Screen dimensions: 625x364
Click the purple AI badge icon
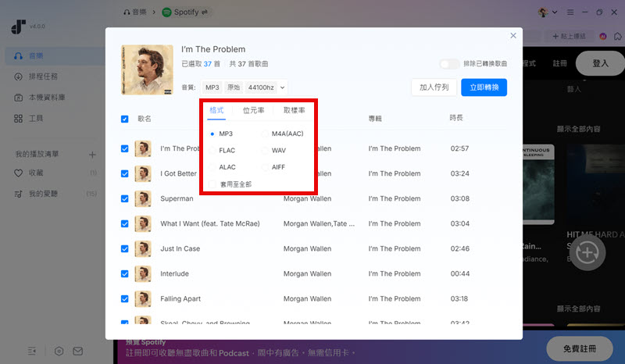(x=603, y=36)
